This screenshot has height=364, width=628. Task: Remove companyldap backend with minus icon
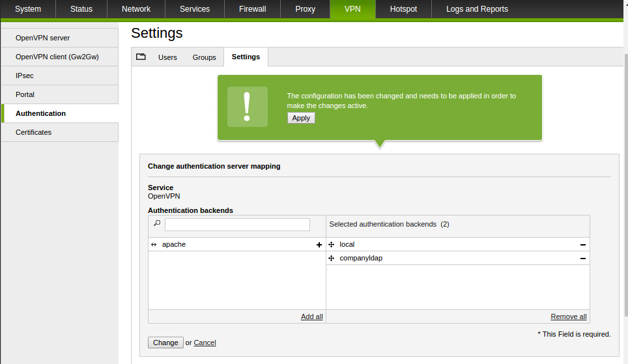point(583,259)
